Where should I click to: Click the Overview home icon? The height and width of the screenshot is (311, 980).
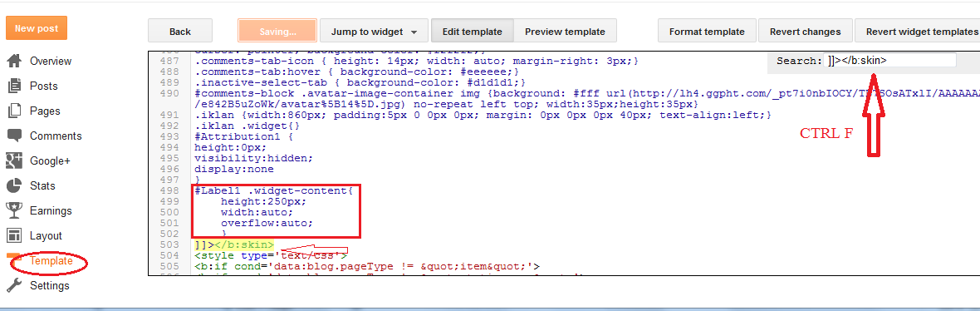pyautogui.click(x=14, y=61)
